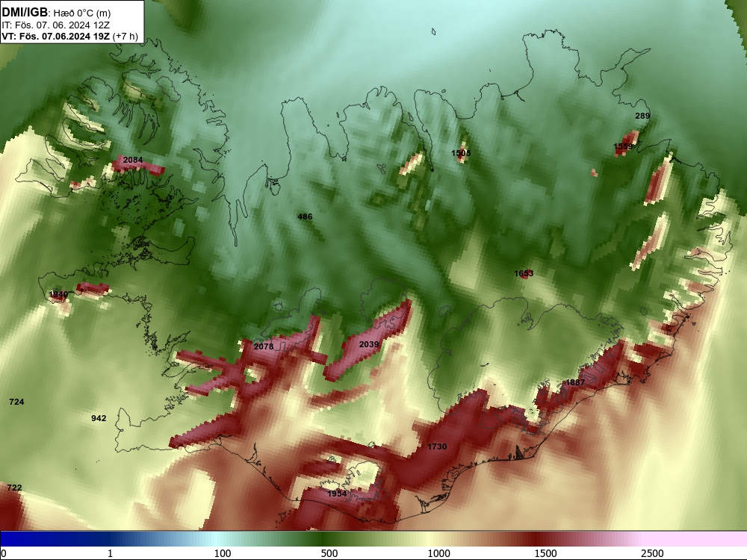
Task: Select the 722 value in the southwest
Action: 14,488
